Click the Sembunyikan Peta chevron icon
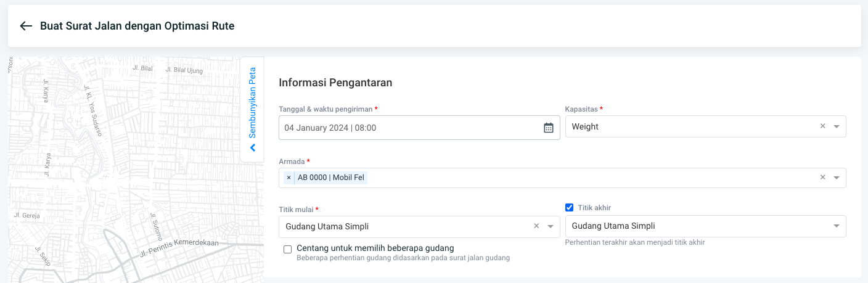 click(253, 148)
